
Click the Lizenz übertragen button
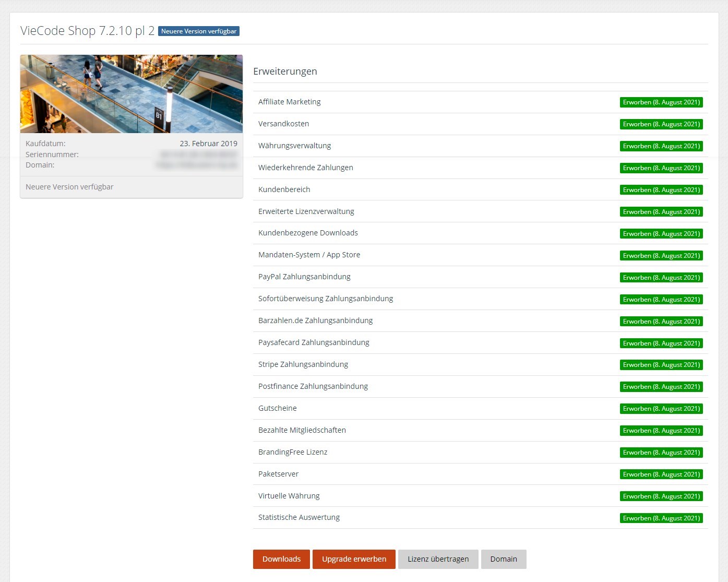click(x=438, y=559)
